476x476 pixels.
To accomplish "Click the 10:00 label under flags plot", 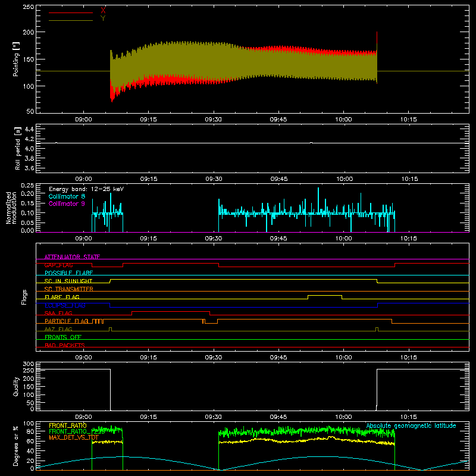I will (343, 358).
